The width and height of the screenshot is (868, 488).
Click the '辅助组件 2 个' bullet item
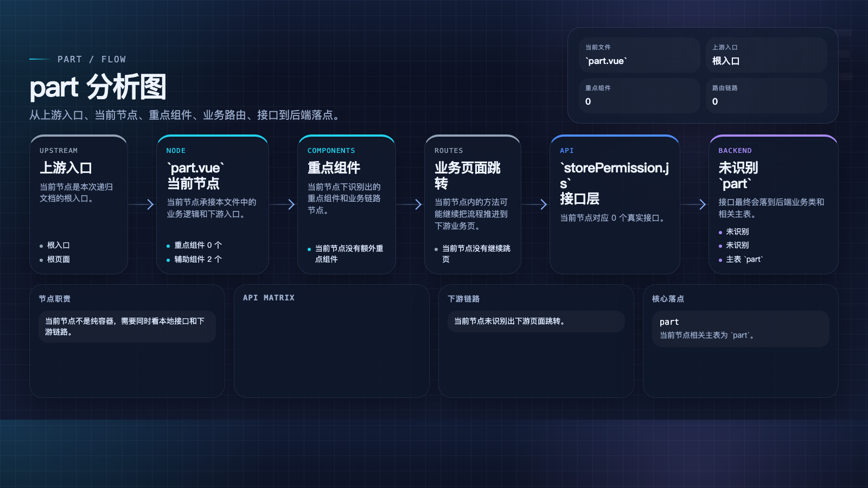(x=197, y=259)
